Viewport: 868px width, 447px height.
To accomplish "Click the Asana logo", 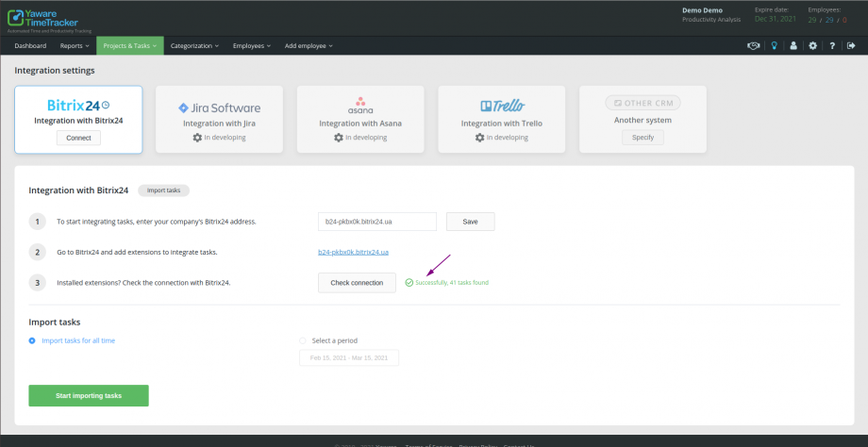I will (x=360, y=105).
